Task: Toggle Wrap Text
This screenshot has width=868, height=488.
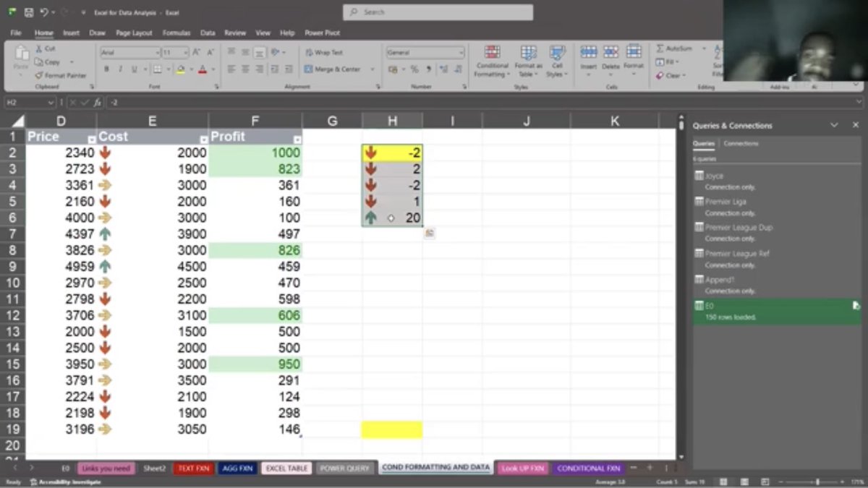Action: point(323,53)
